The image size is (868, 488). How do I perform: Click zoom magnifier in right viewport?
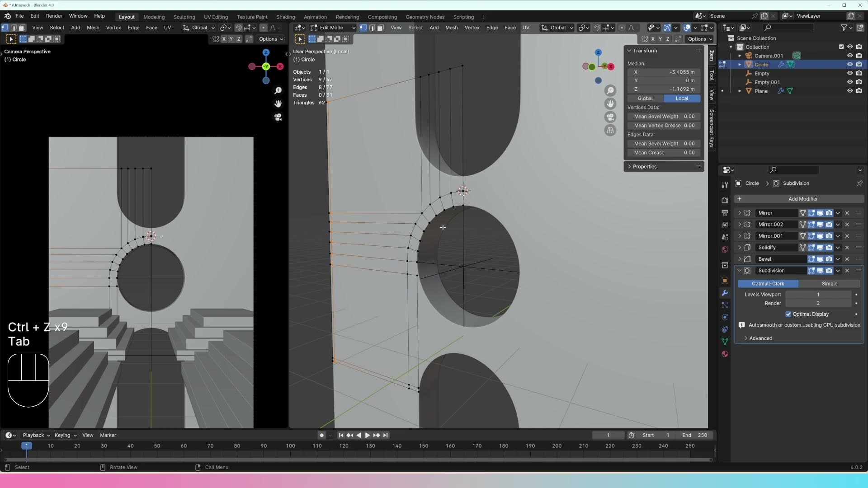click(x=610, y=90)
